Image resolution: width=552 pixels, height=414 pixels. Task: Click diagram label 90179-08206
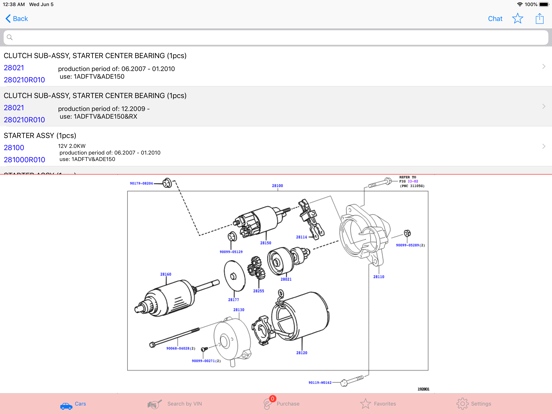(141, 183)
